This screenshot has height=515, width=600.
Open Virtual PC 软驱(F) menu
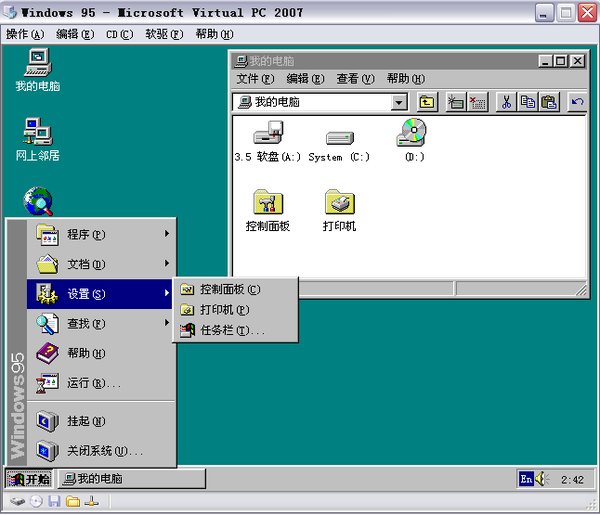[164, 34]
